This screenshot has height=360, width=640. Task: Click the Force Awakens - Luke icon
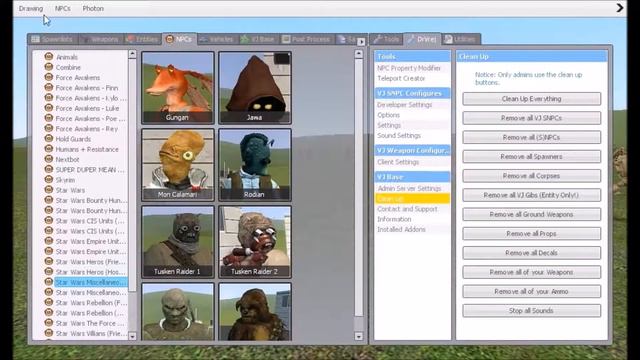49,108
